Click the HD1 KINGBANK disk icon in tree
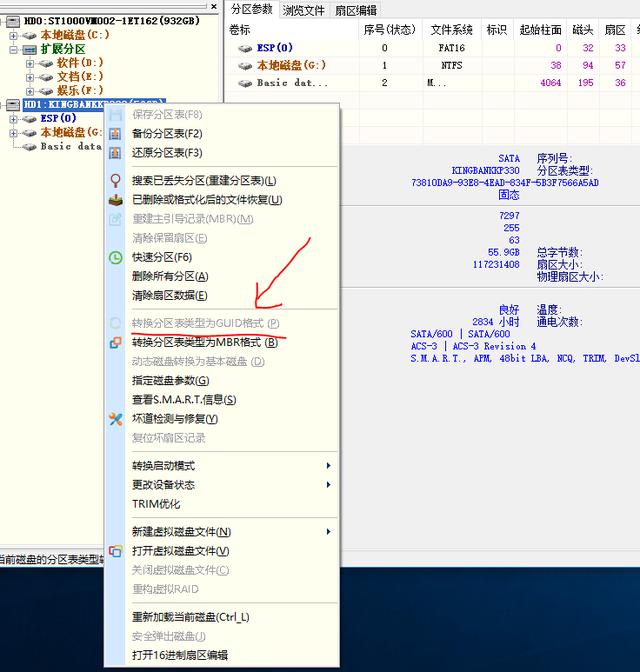 [x=13, y=105]
